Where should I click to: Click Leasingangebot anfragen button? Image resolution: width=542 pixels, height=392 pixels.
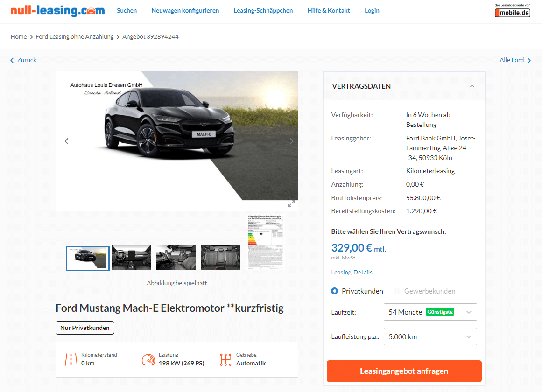pos(404,371)
